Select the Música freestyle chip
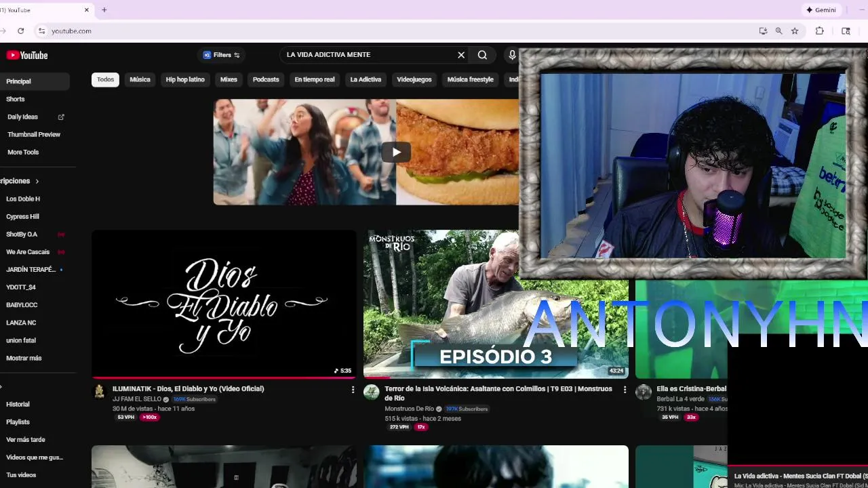This screenshot has height=488, width=868. 470,79
